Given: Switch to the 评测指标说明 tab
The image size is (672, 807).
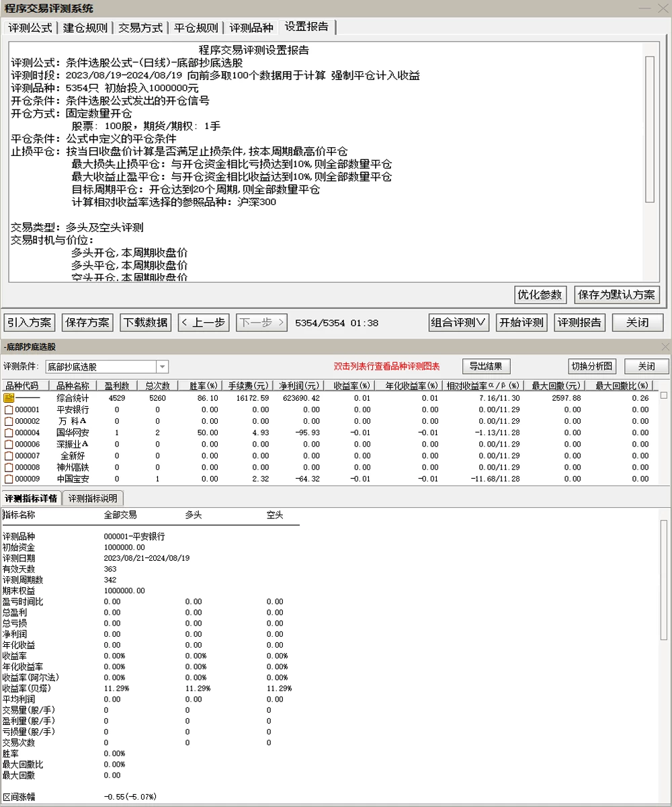Looking at the screenshot, I should (93, 498).
